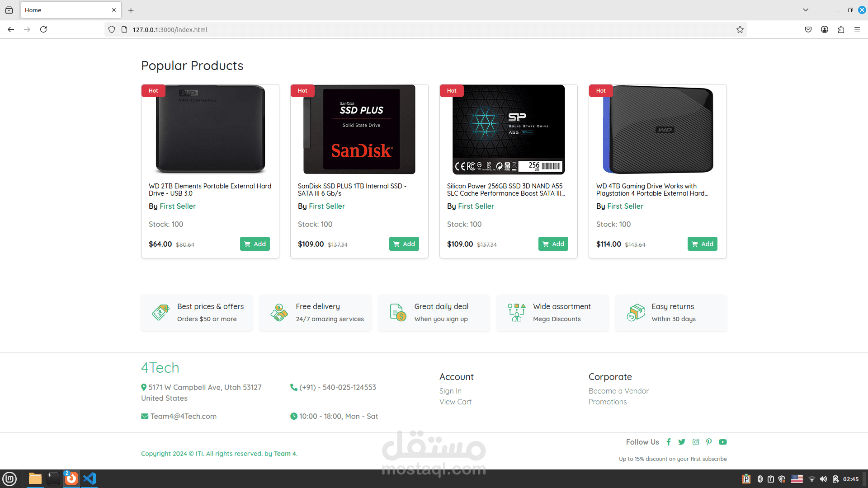The height and width of the screenshot is (488, 868).
Task: Open the Firefox extensions puzzle icon
Action: tap(841, 29)
